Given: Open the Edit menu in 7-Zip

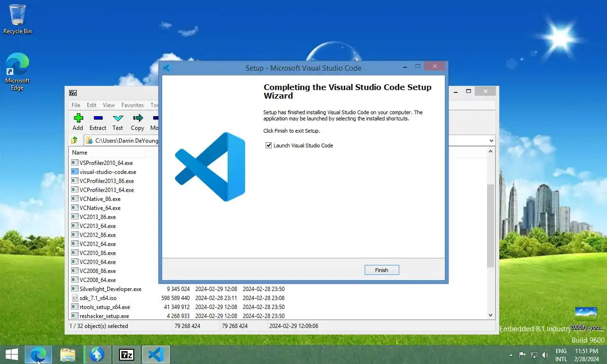Looking at the screenshot, I should coord(92,105).
